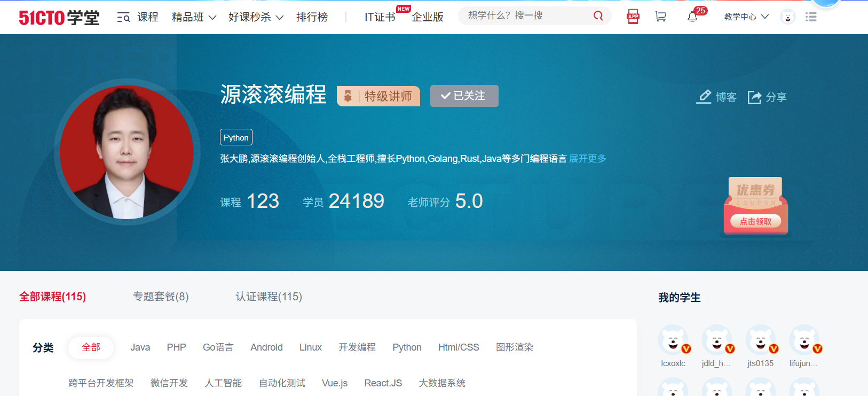Filter courses by 自动化测试
Viewport: 868px width, 396px height.
coord(282,383)
